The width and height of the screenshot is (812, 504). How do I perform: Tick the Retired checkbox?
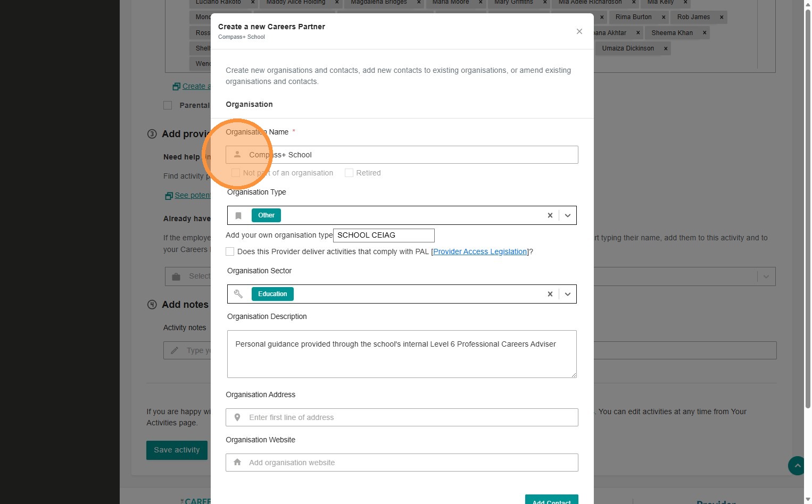349,173
